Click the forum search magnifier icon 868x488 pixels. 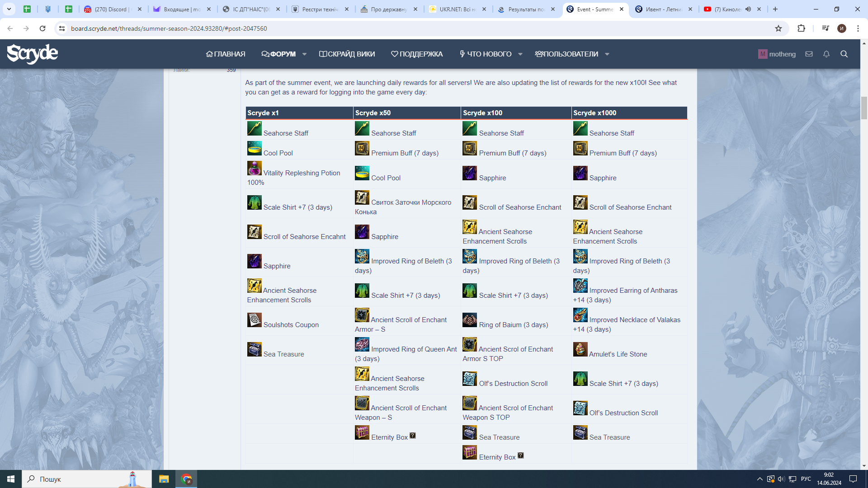coord(844,54)
